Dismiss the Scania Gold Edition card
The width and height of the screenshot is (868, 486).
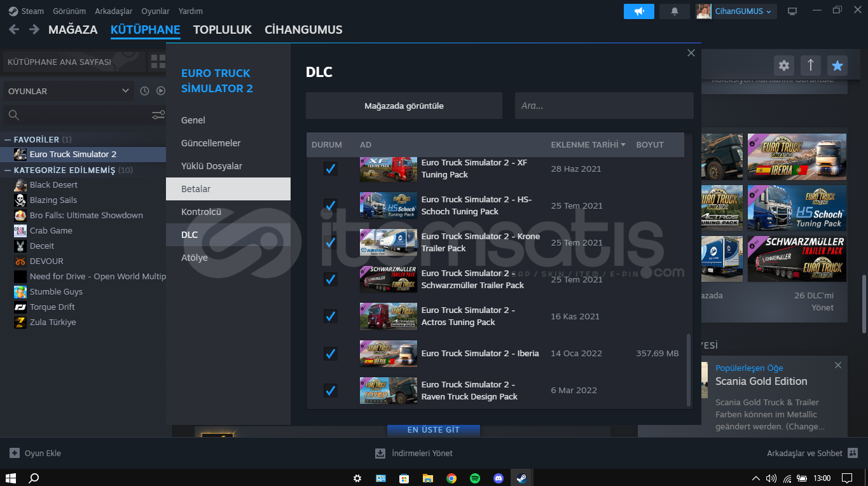click(838, 365)
